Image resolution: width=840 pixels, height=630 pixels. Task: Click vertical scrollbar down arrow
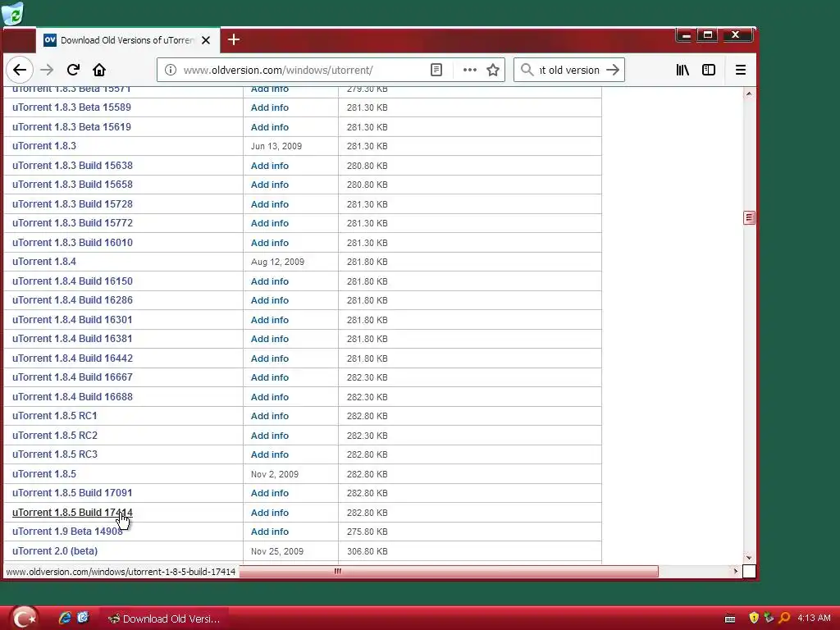(x=749, y=558)
